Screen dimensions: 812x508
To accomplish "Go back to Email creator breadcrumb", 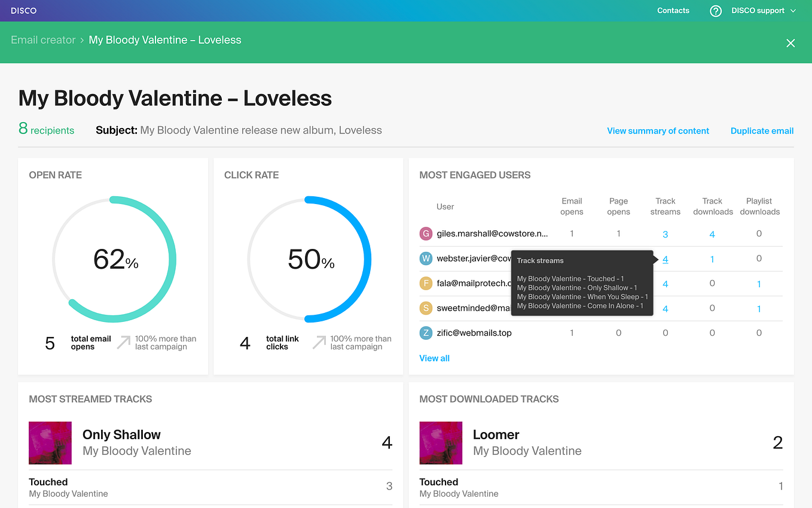I will (43, 40).
